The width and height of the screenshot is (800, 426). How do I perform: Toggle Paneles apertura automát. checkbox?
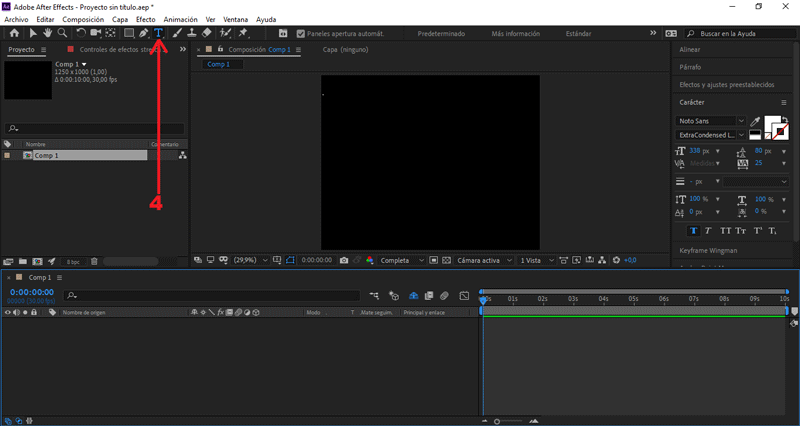pyautogui.click(x=300, y=33)
